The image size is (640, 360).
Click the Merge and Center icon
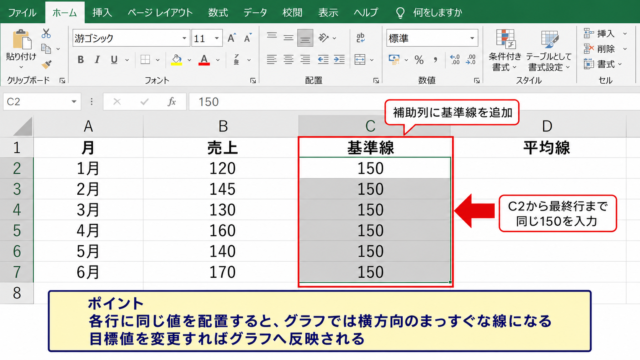click(360, 60)
